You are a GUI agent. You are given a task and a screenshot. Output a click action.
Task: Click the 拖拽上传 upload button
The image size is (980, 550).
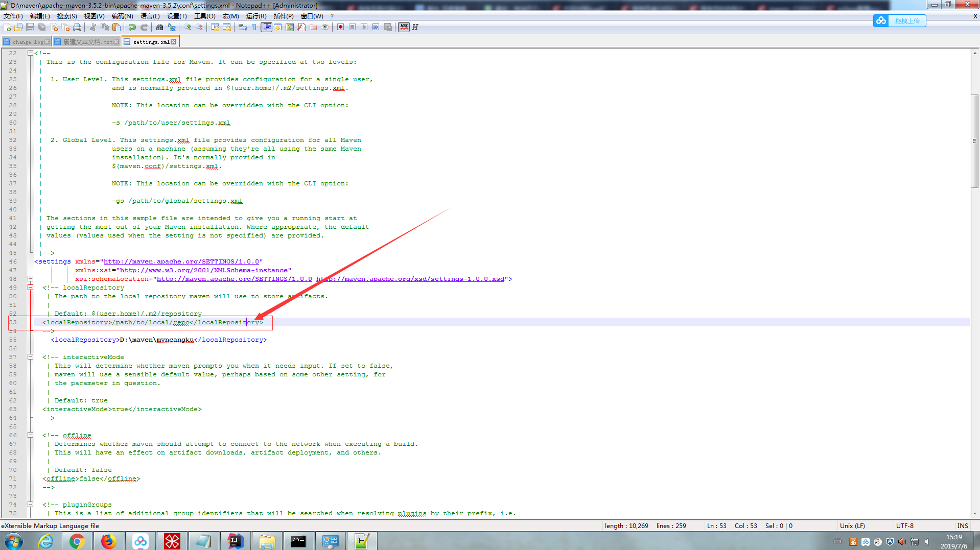coord(899,20)
